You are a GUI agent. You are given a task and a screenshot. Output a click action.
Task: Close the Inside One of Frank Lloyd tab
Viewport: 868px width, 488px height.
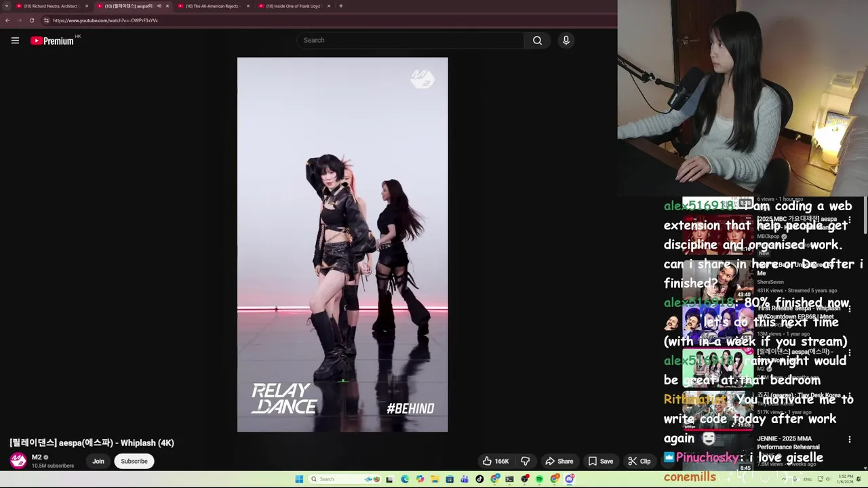coord(329,6)
